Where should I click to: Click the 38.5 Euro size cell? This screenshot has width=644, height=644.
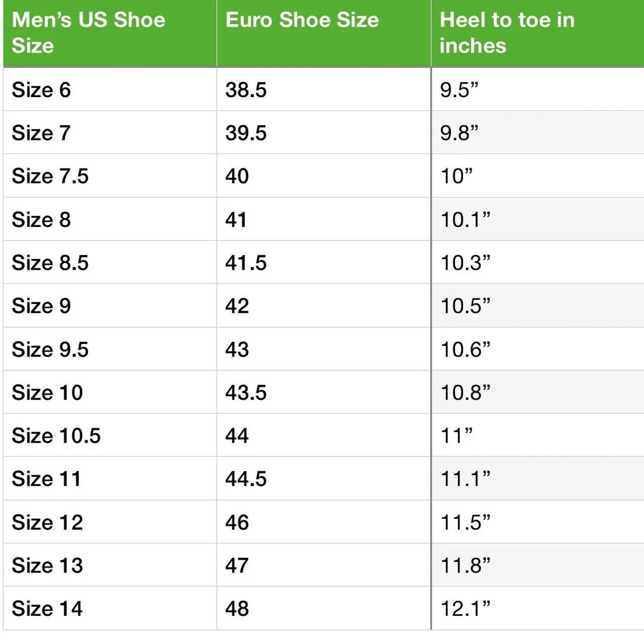click(x=324, y=90)
